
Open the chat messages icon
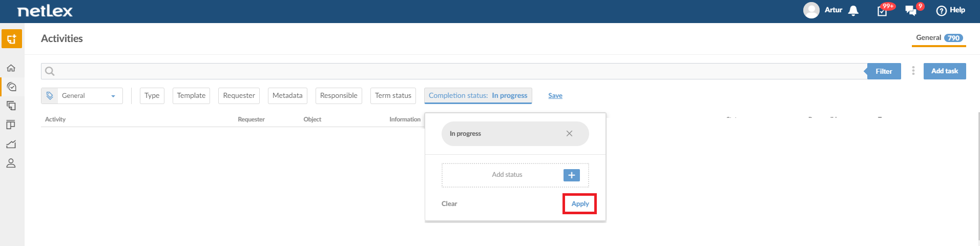911,11
